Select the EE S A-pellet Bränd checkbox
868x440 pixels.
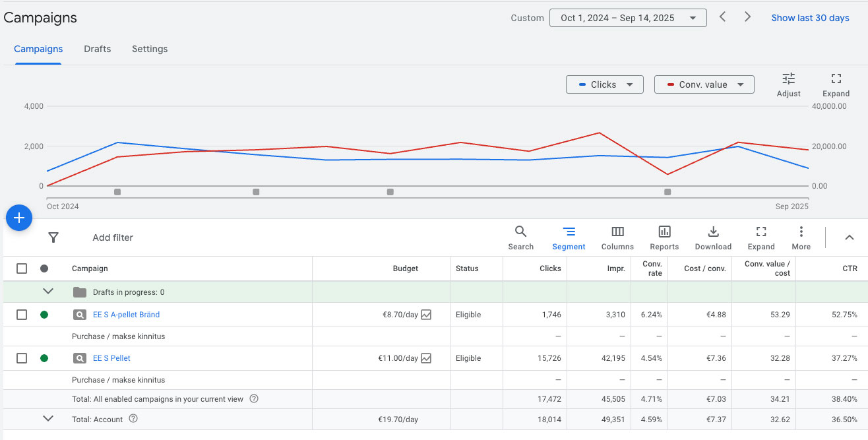(22, 315)
